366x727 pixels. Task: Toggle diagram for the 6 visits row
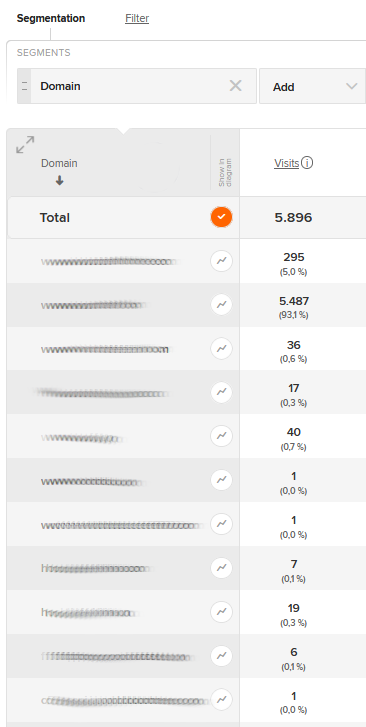pyautogui.click(x=221, y=656)
